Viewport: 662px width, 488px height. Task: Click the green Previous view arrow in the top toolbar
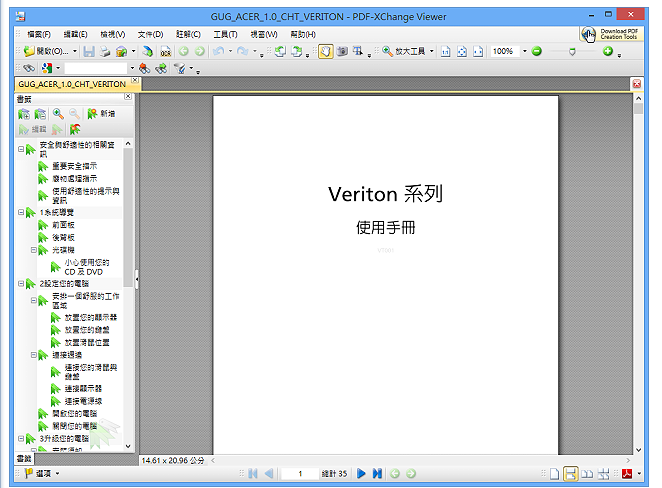183,52
